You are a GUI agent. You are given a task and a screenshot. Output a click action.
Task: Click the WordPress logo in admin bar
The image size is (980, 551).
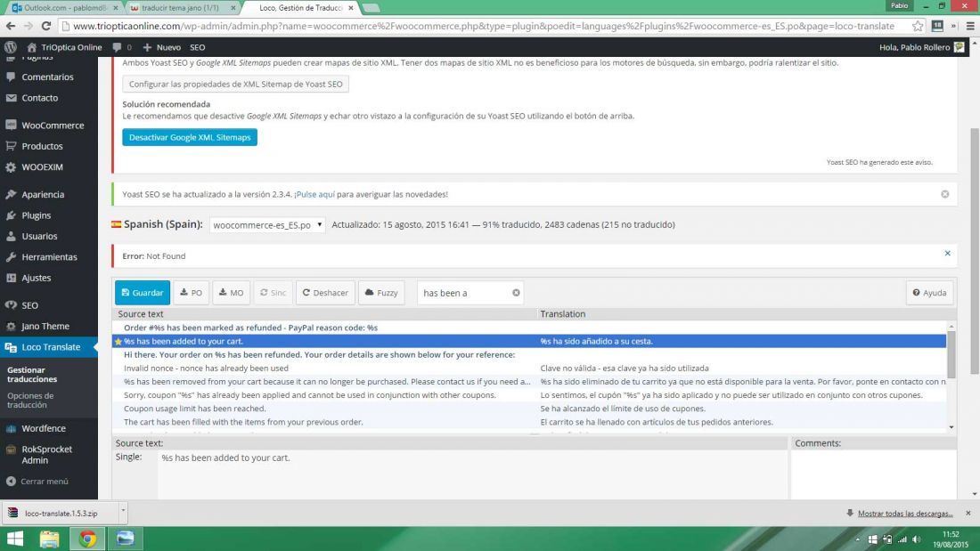coord(11,47)
